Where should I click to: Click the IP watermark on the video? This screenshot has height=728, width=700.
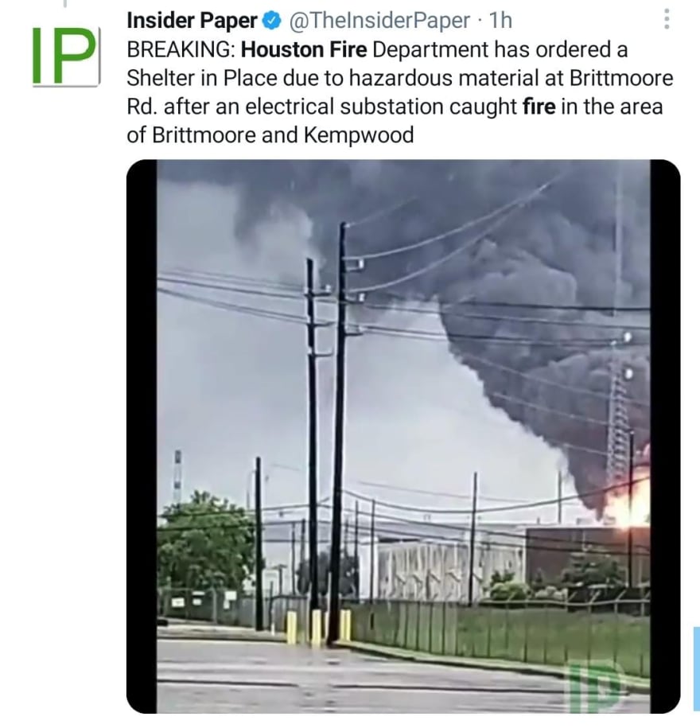tap(596, 687)
